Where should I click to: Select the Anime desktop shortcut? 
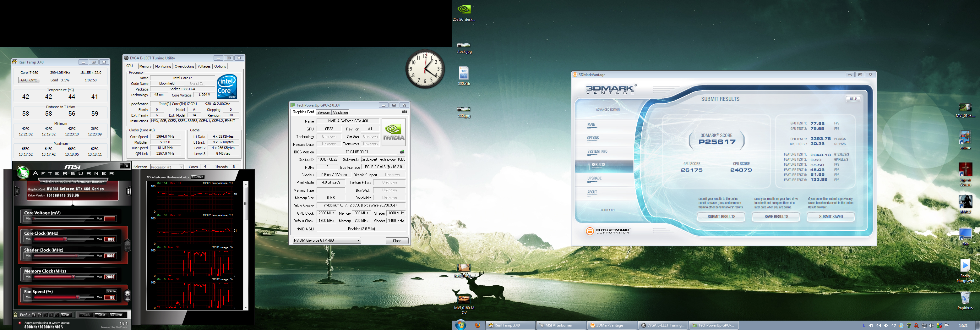point(965,140)
